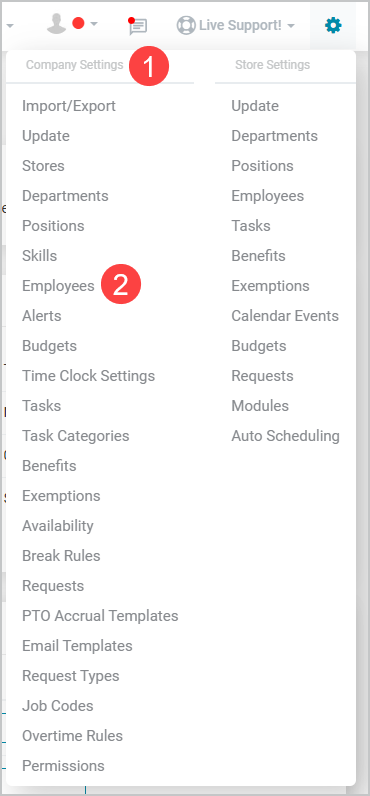Select Calendar Events in Store Settings
The image size is (370, 796).
(x=285, y=316)
